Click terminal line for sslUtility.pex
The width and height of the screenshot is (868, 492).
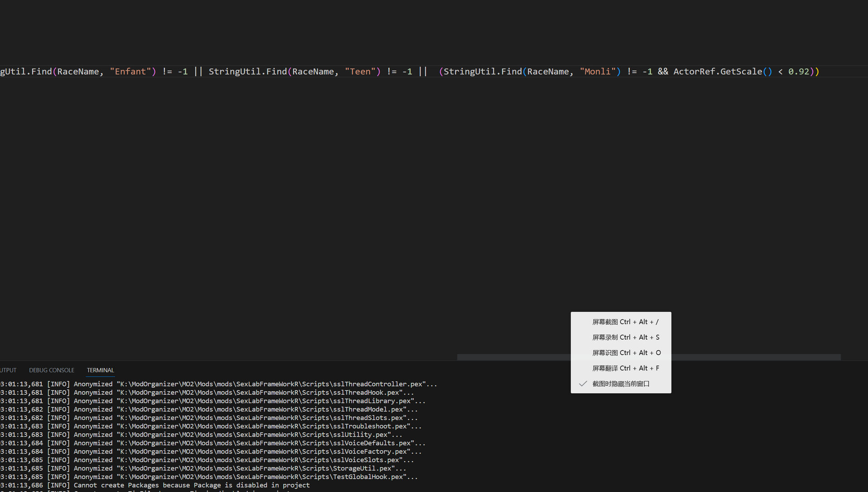(x=201, y=435)
